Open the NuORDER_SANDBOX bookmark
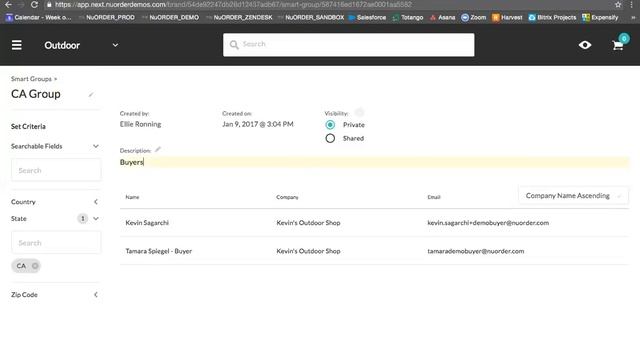 coord(311,18)
